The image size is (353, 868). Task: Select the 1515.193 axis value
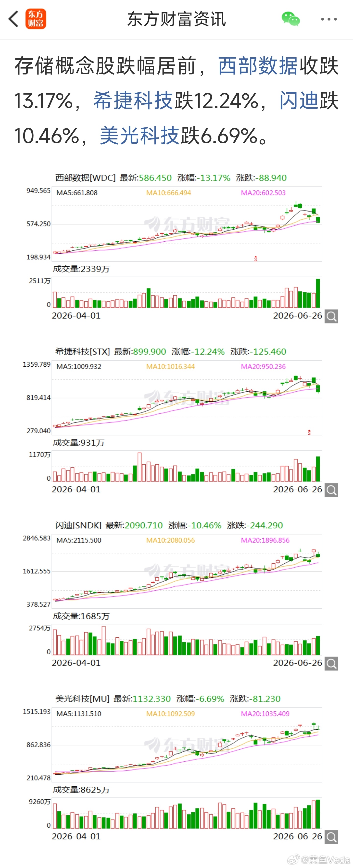[37, 712]
